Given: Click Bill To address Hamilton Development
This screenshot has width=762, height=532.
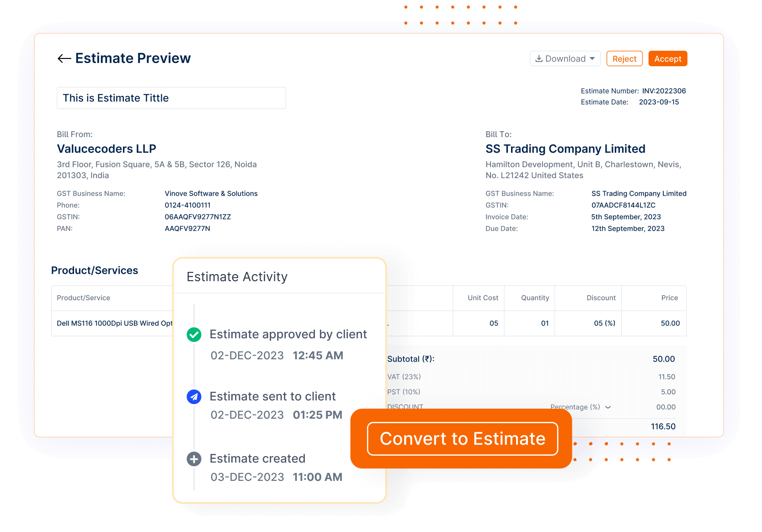Looking at the screenshot, I should click(x=583, y=170).
